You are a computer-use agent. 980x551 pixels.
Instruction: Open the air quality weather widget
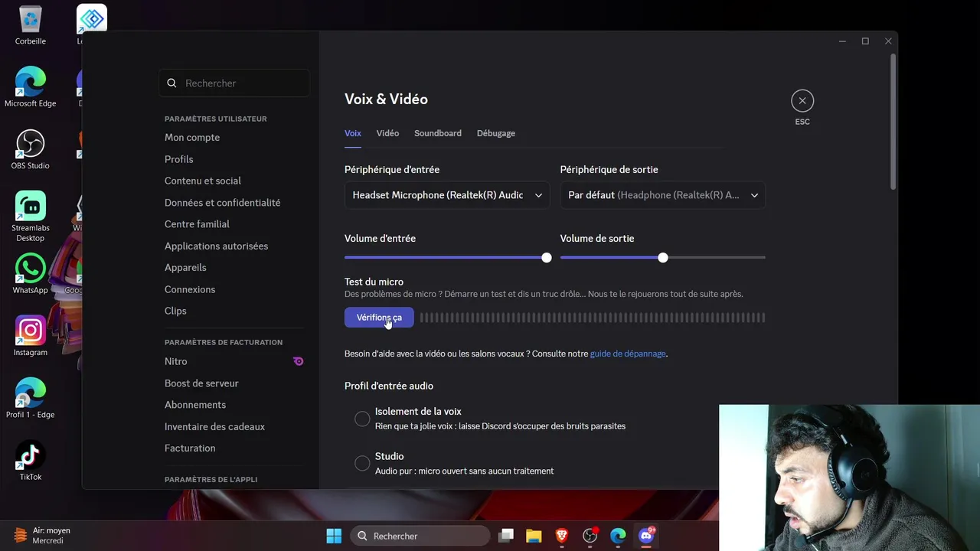point(43,535)
